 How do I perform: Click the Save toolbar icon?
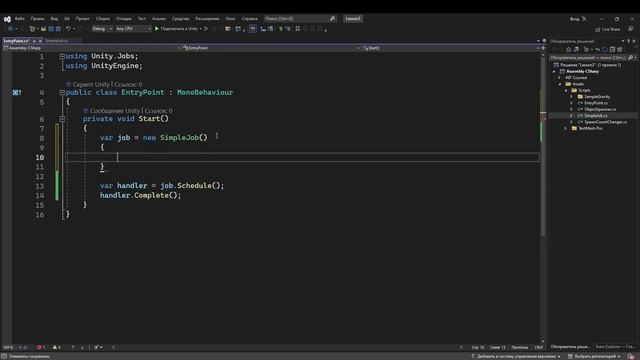click(x=51, y=29)
